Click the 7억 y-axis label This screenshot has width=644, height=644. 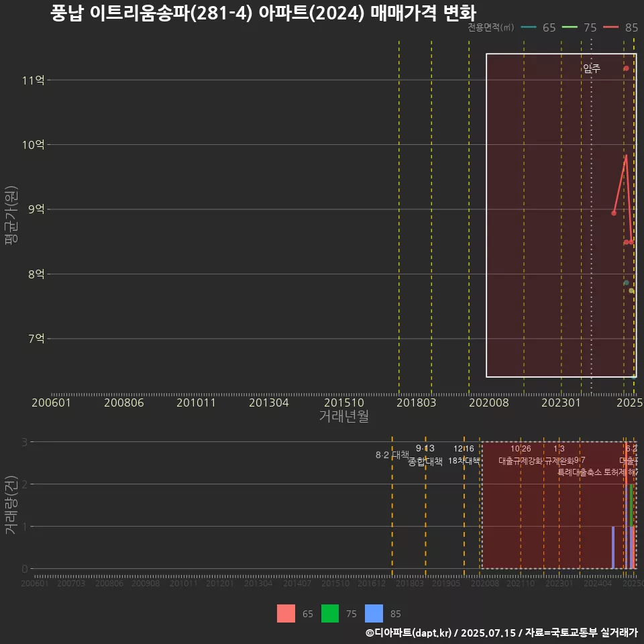coord(36,338)
